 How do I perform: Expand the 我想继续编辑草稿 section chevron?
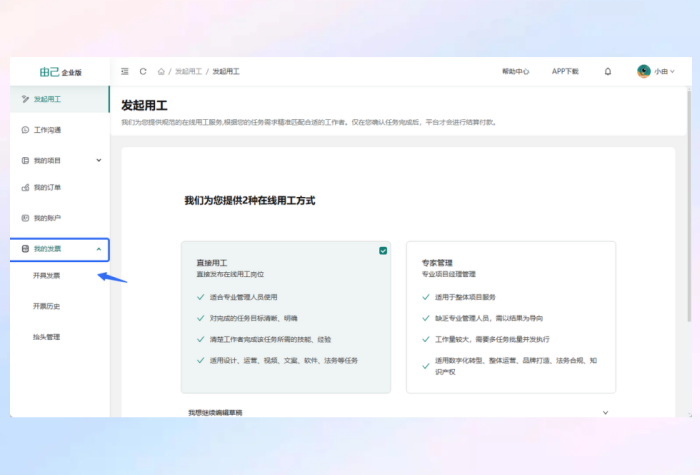(605, 412)
